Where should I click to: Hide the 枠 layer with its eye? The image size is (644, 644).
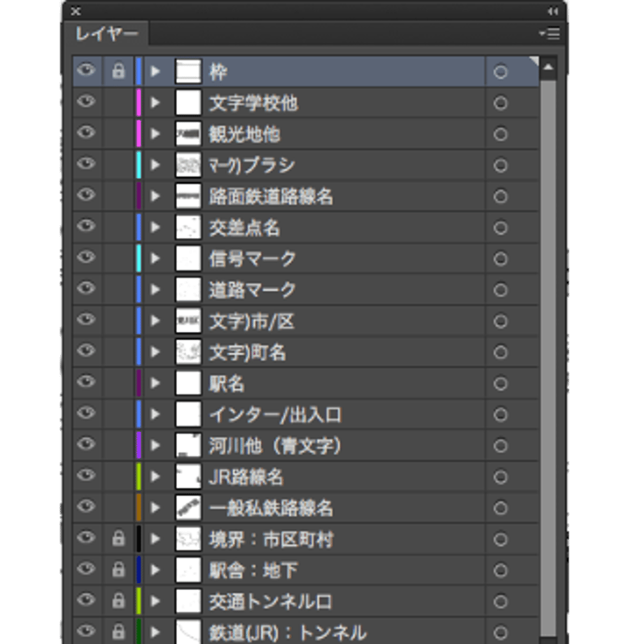pos(86,70)
